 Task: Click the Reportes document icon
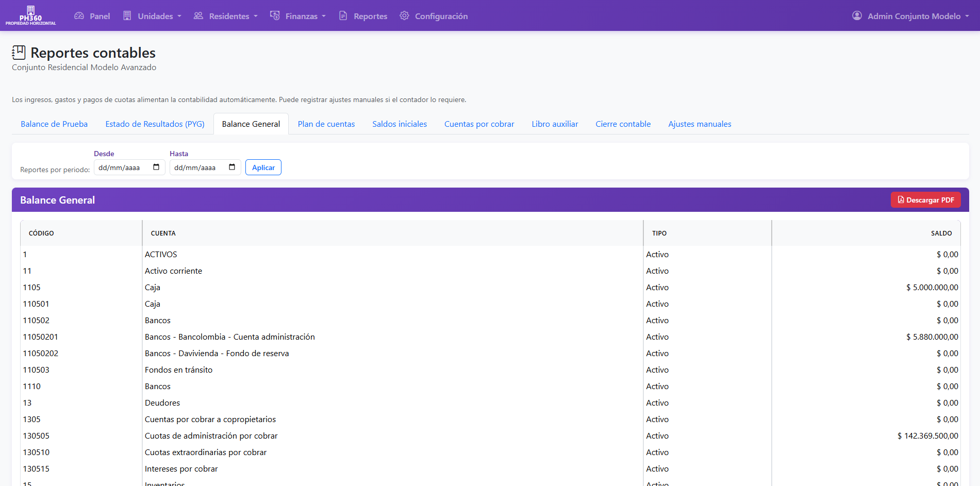pos(343,16)
